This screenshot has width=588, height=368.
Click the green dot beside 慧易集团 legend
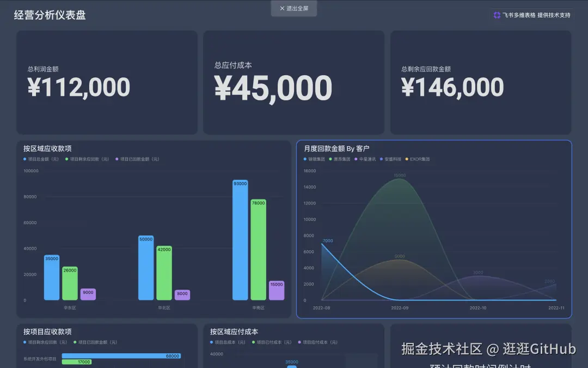coord(330,158)
